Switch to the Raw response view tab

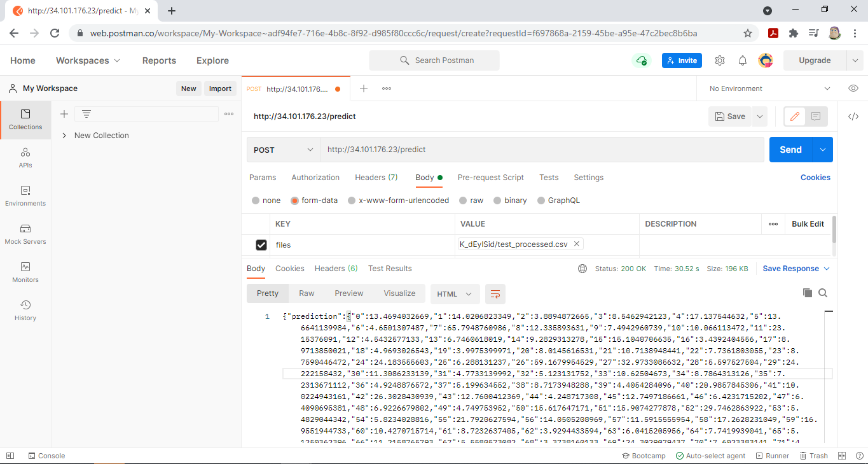click(x=307, y=293)
